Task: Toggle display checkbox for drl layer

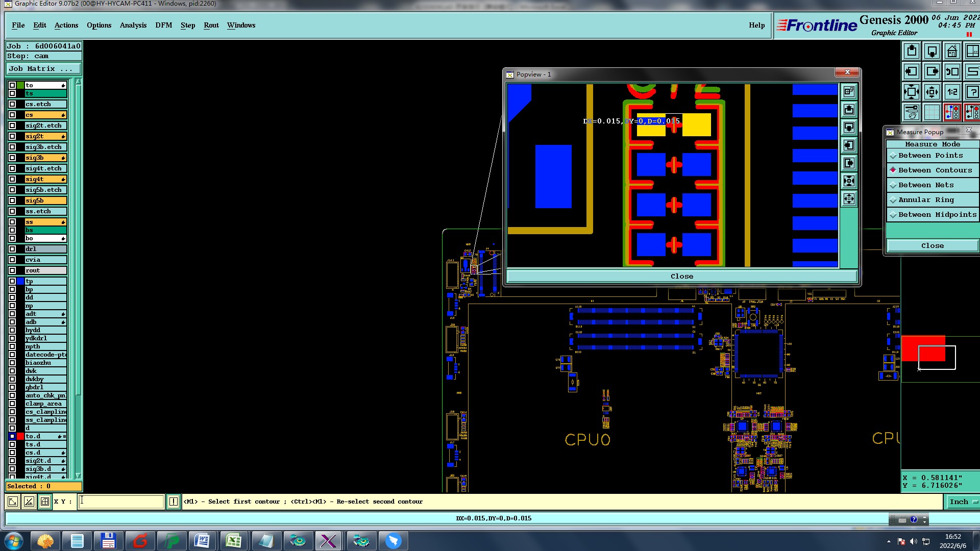Action: (x=12, y=249)
